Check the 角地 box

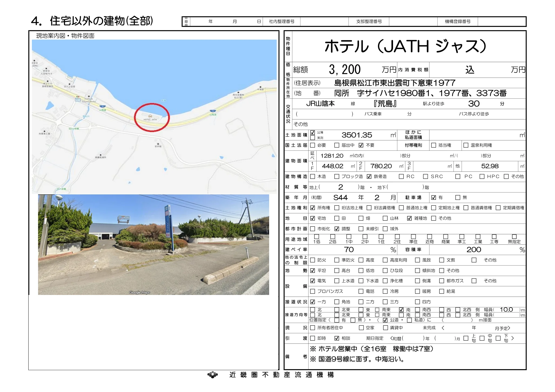(337, 302)
